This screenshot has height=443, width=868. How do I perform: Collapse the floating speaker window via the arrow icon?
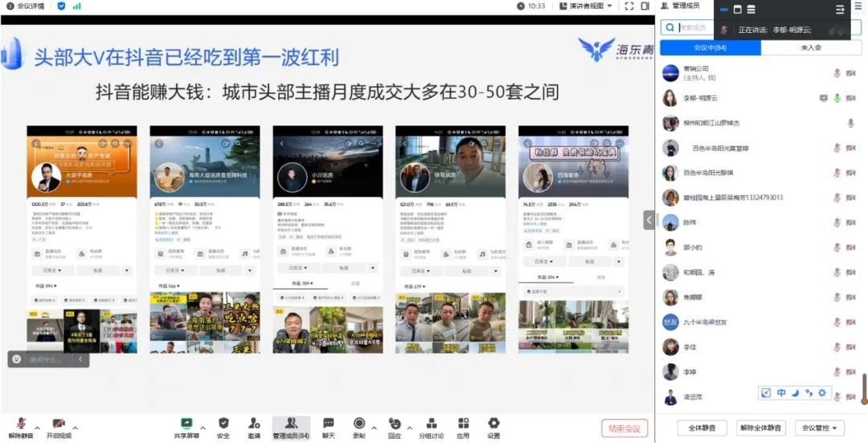(x=840, y=10)
